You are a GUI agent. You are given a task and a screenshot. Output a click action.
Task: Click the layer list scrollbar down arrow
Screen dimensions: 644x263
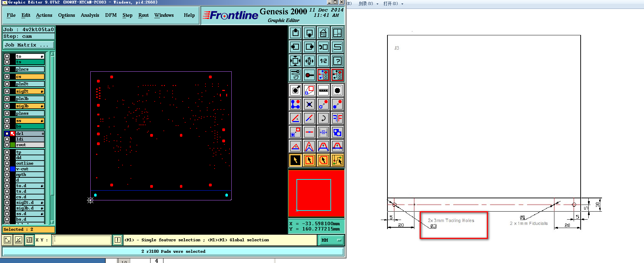tap(52, 222)
